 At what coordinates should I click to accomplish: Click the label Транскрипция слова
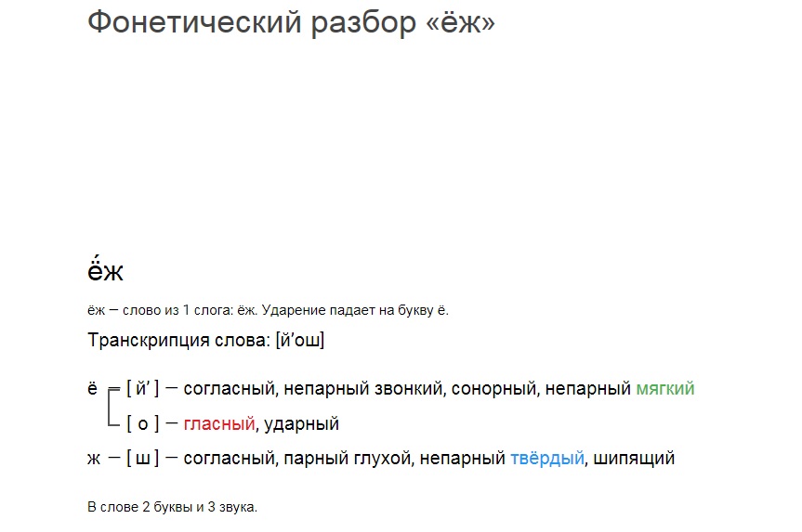[x=178, y=340]
